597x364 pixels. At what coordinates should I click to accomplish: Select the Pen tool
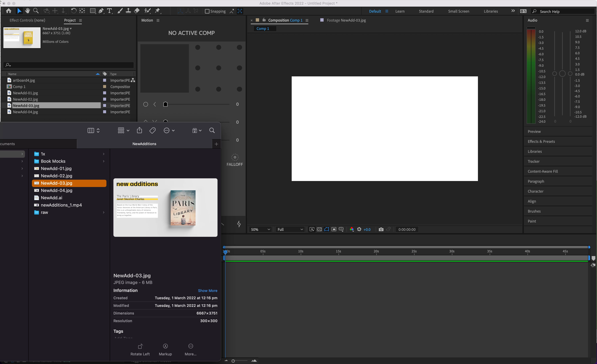101,11
